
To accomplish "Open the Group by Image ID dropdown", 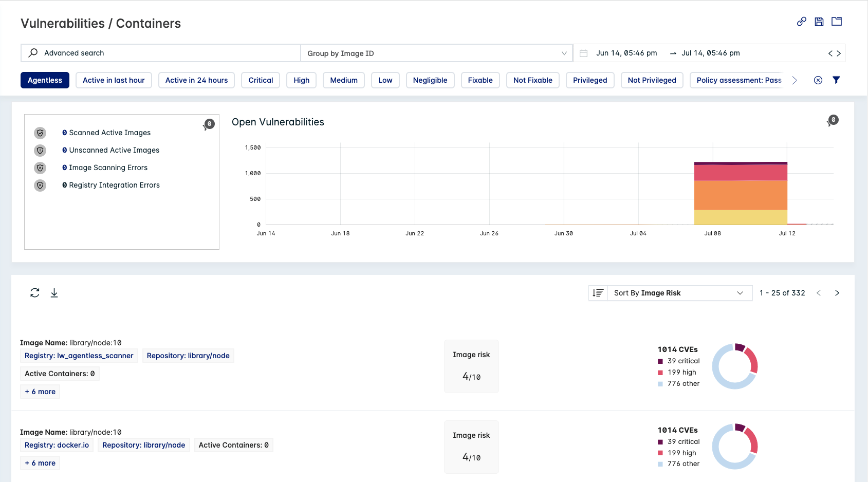I will click(436, 53).
